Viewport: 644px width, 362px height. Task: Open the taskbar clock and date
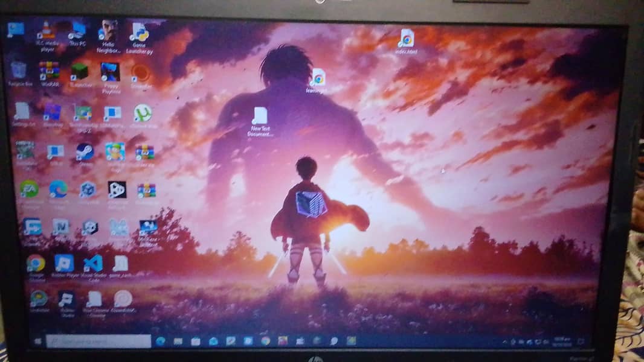tap(562, 342)
